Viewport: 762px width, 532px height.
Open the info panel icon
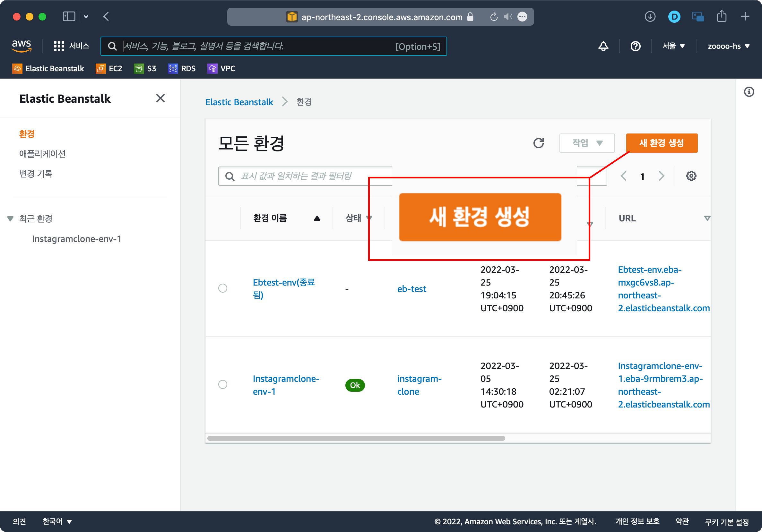749,92
